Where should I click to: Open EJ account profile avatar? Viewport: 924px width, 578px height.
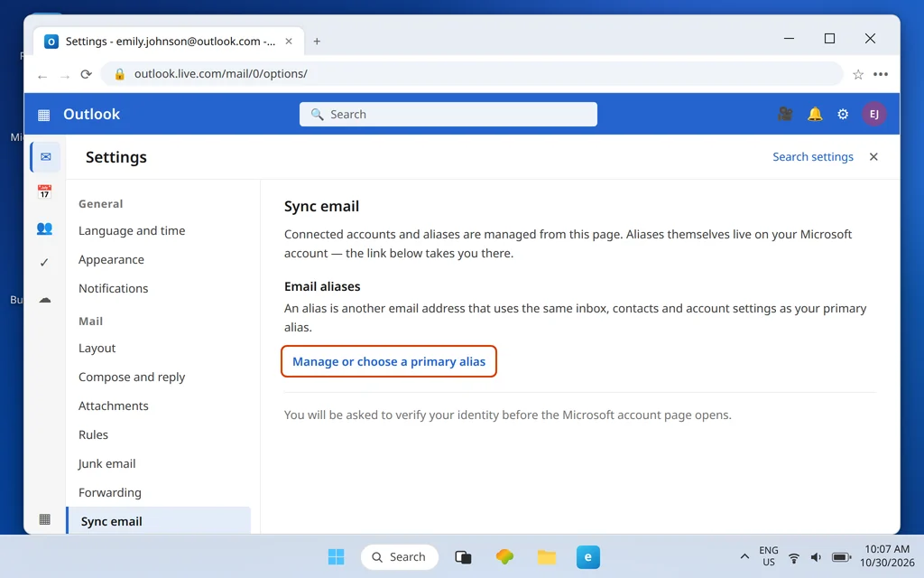pos(873,115)
